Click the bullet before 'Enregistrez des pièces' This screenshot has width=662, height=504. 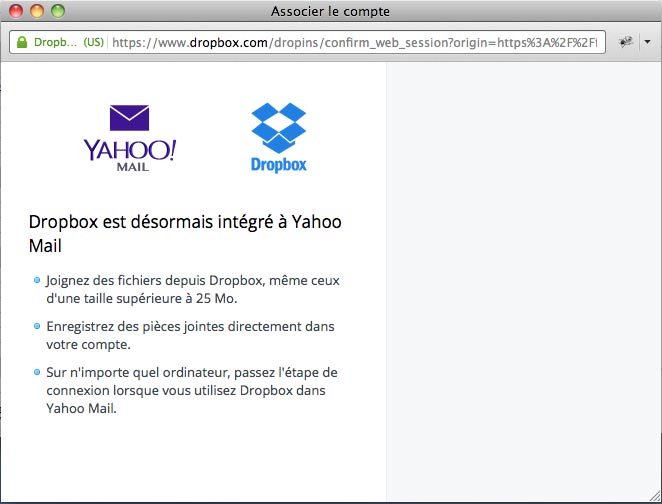click(37, 327)
